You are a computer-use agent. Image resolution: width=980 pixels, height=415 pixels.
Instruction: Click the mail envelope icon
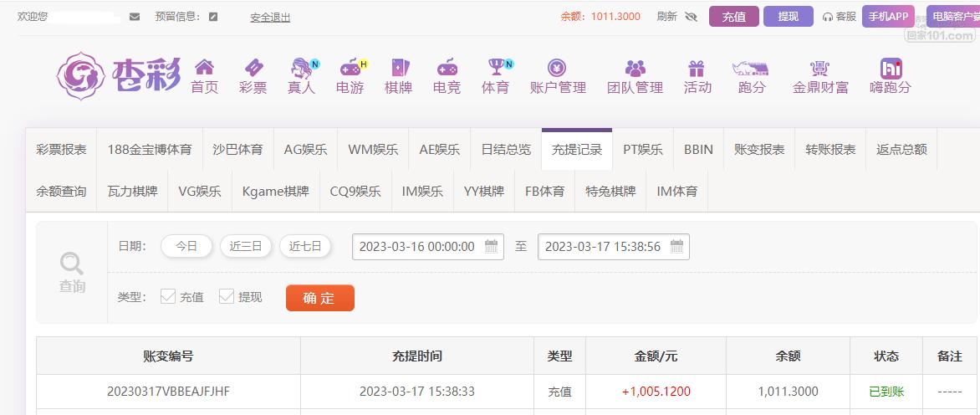pyautogui.click(x=135, y=17)
